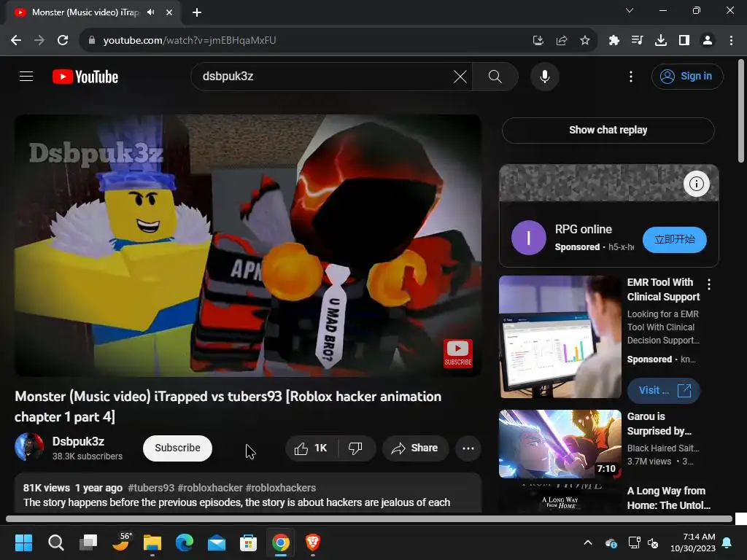Open Task View in taskbar

coord(88,542)
